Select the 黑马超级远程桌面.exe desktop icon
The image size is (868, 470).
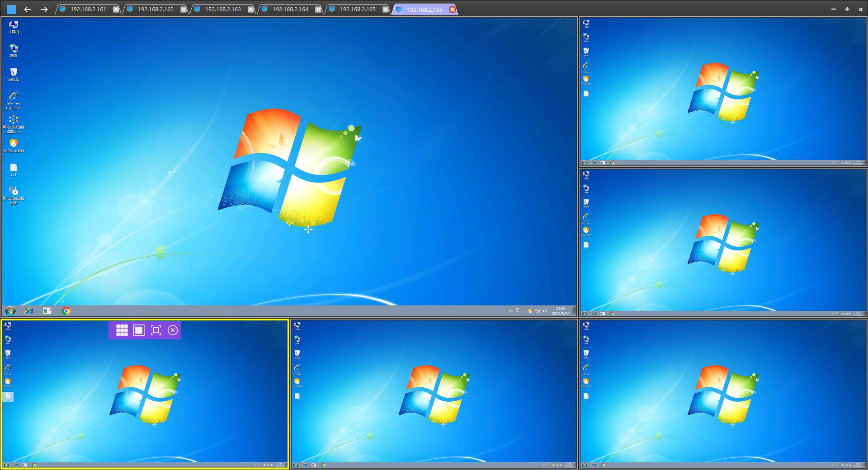pyautogui.click(x=14, y=124)
